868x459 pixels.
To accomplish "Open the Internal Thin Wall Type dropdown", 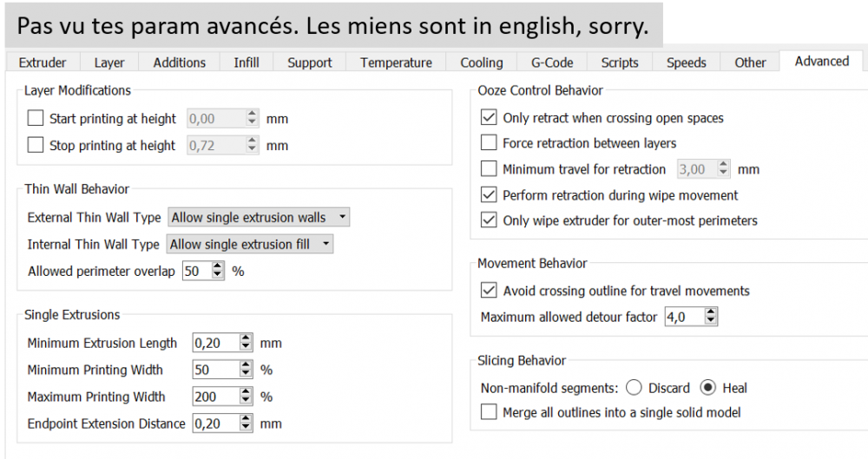I will click(x=250, y=244).
